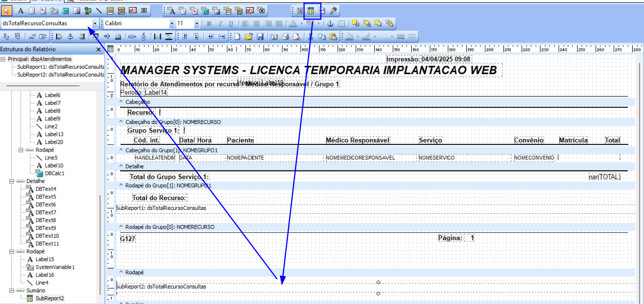The image size is (644, 304).
Task: Toggle Underline text formatting
Action: [x=231, y=23]
